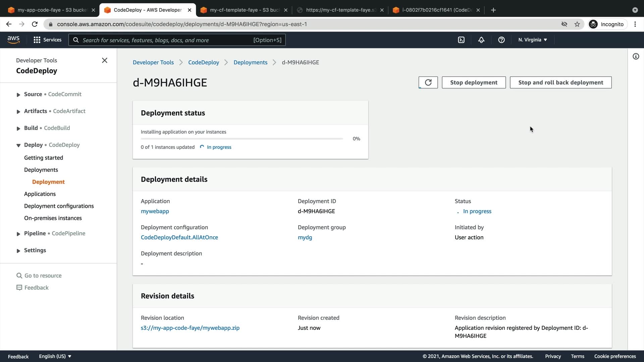Collapse the Deploy CodeDeploy section
This screenshot has height=362, width=644.
[18, 145]
